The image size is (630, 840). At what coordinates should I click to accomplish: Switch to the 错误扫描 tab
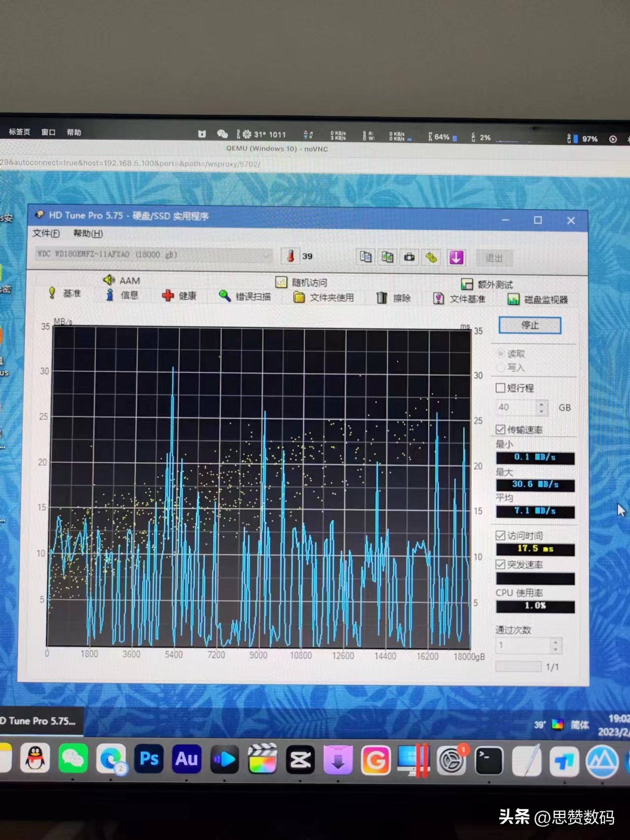pos(245,296)
